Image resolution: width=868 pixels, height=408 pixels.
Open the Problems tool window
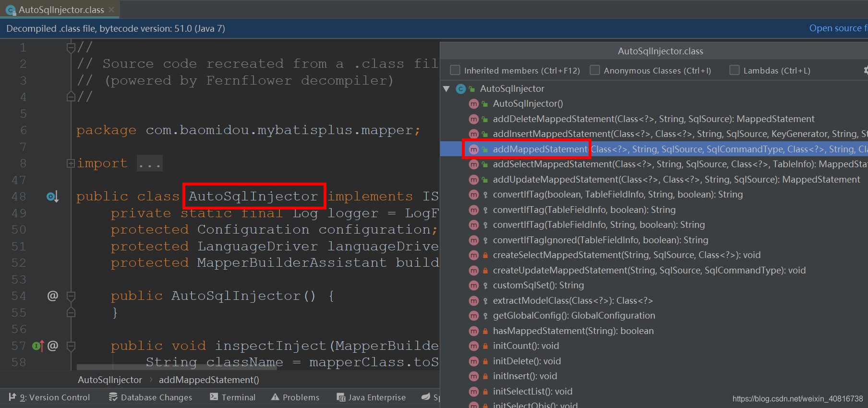coord(295,397)
